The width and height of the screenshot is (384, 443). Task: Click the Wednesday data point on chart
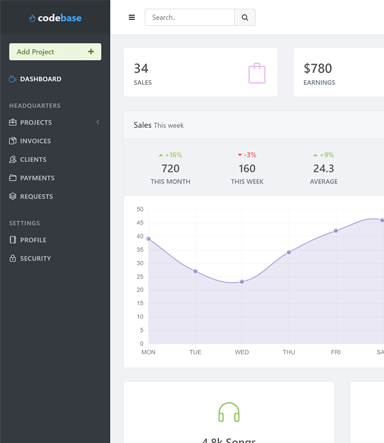(242, 282)
